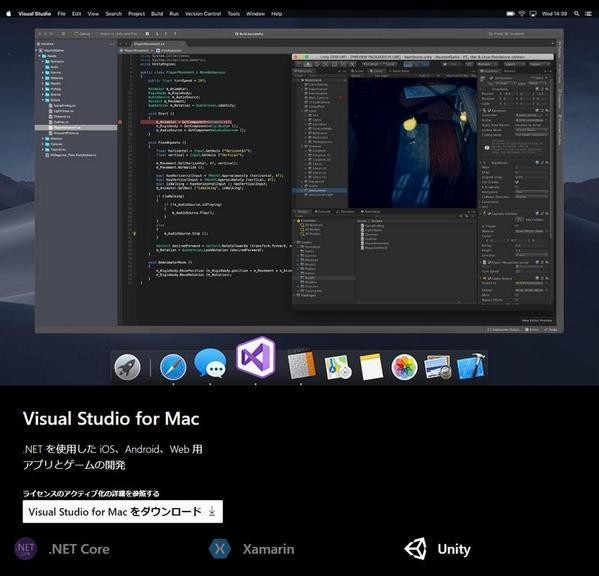Screen dimensions: 599x576
Task: Open Maps from the dock
Action: point(338,367)
